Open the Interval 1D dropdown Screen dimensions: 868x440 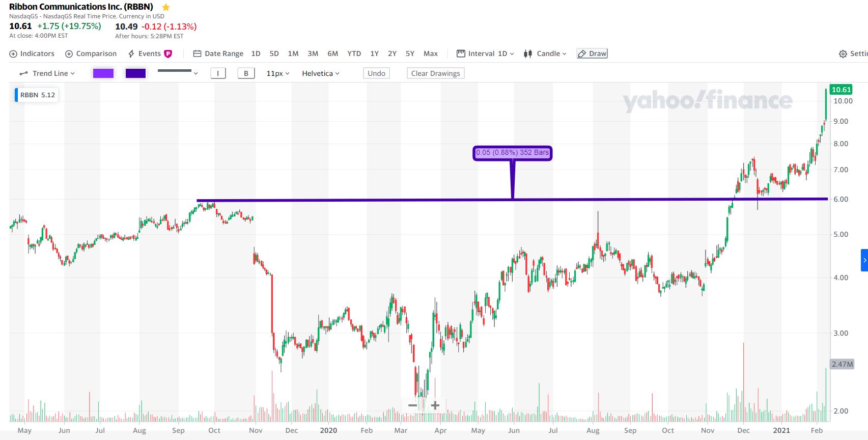click(x=486, y=53)
